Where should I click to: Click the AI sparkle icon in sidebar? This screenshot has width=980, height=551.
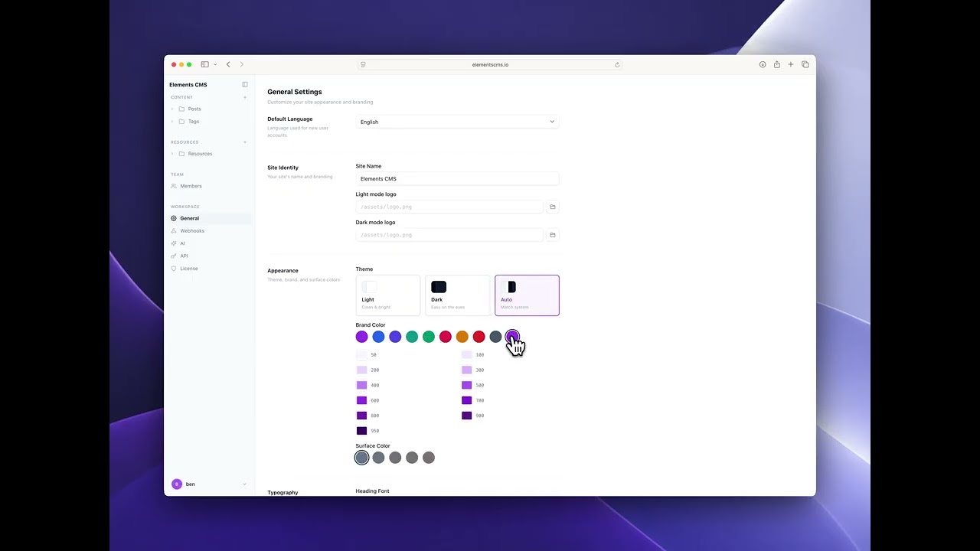click(174, 243)
